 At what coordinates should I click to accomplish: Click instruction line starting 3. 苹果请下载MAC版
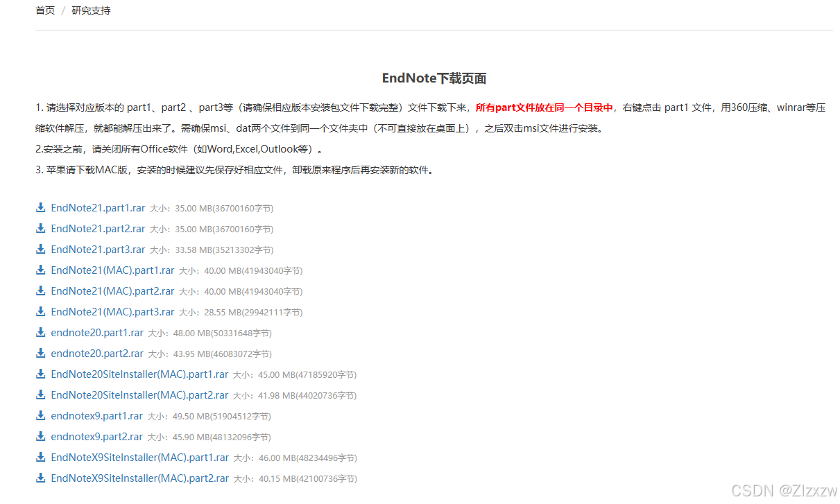234,170
